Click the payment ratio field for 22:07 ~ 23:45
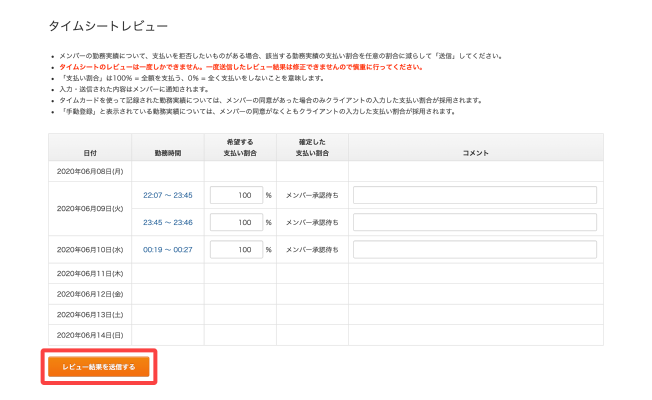This screenshot has width=652, height=400. [x=236, y=195]
